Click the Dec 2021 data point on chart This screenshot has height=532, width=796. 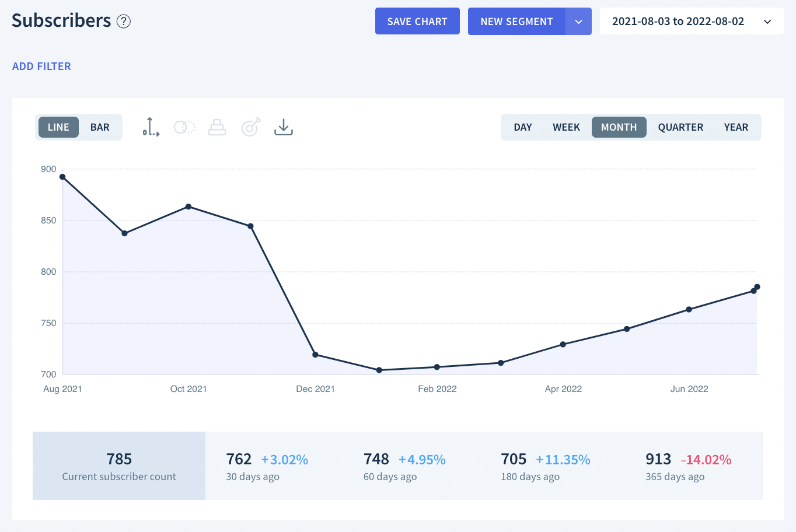click(315, 355)
